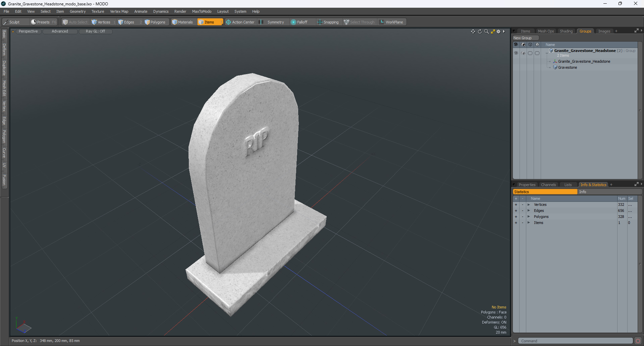Select the Statistics section button
644x346 pixels.
click(x=545, y=192)
